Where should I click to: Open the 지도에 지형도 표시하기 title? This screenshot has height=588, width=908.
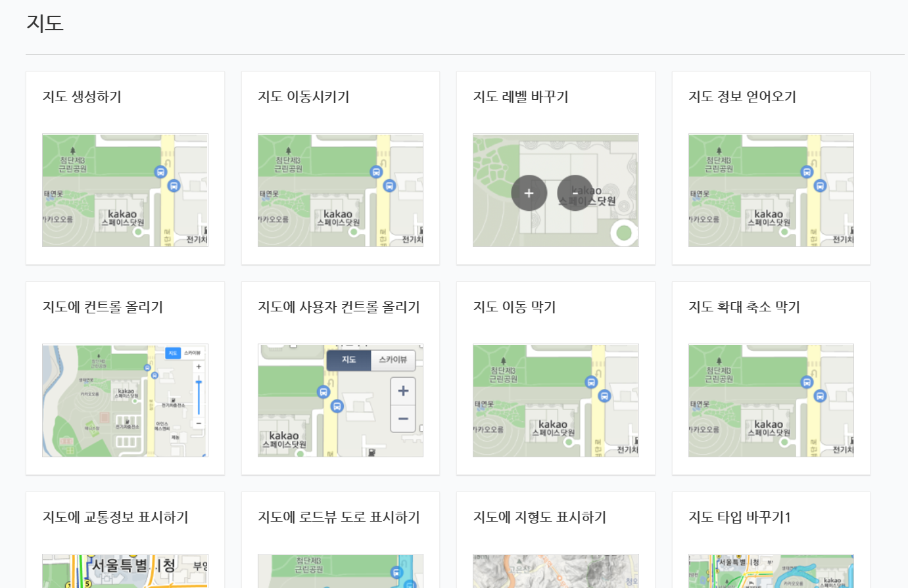tap(539, 518)
